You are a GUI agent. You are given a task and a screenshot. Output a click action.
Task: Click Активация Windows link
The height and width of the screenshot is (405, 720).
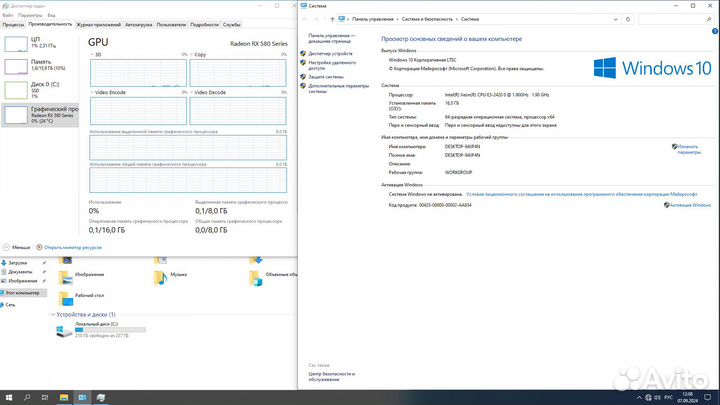[x=690, y=205]
